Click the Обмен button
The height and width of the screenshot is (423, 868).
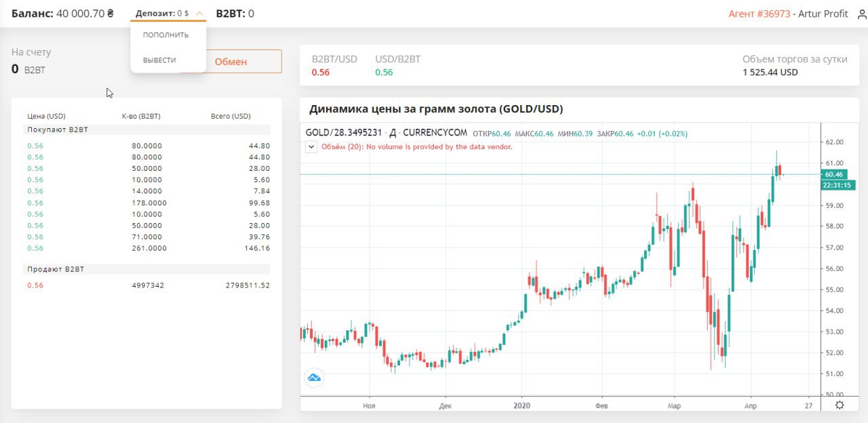pos(231,61)
